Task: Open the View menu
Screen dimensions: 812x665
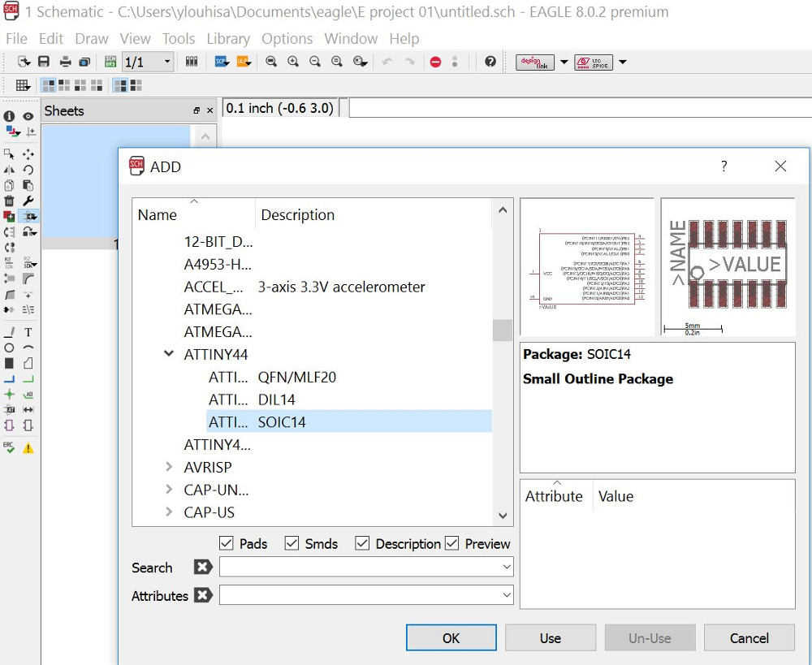Action: pyautogui.click(x=135, y=39)
